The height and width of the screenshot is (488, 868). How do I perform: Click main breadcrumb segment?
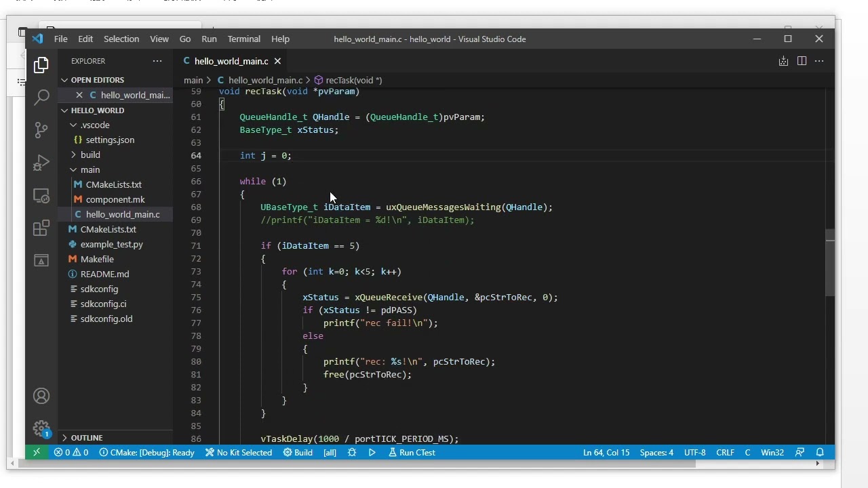point(193,80)
